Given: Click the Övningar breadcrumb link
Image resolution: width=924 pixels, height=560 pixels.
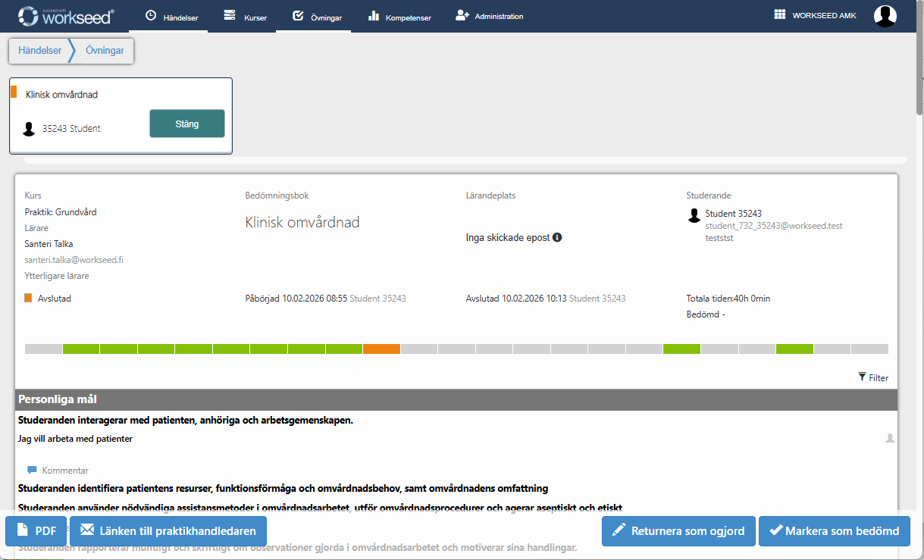Looking at the screenshot, I should [105, 51].
